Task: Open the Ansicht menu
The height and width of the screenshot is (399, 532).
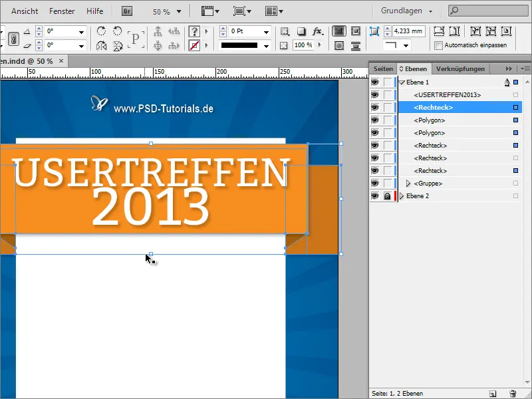Action: point(25,11)
